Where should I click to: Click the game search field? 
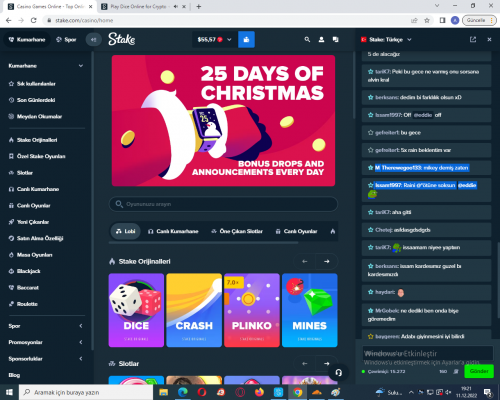coord(223,204)
